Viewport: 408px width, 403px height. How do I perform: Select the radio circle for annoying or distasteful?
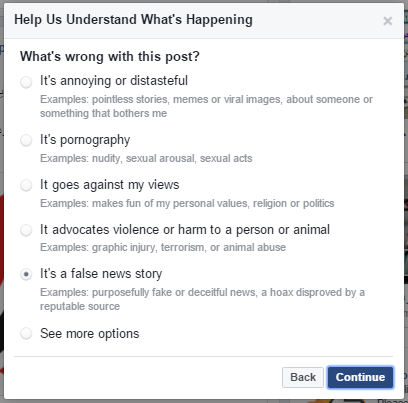point(26,82)
